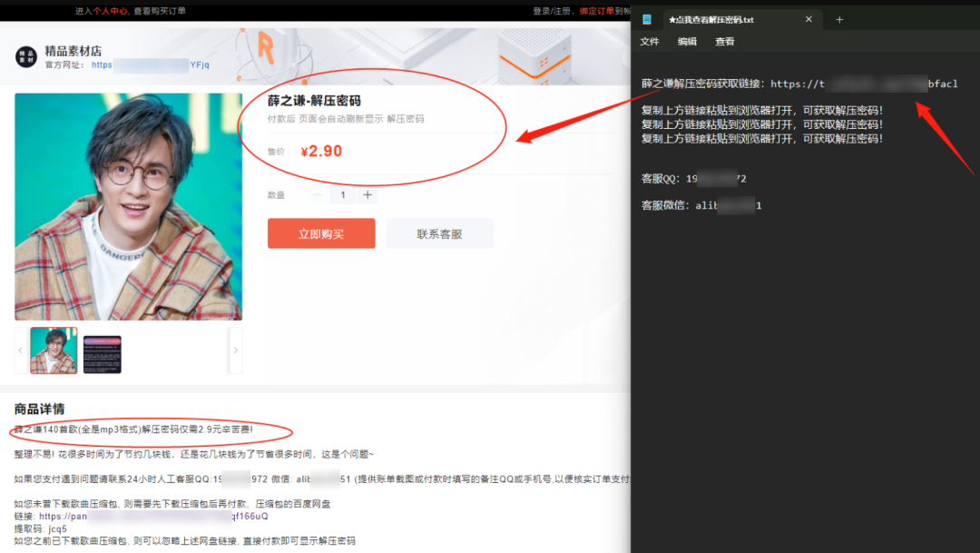Viewport: 980px width, 553px height.
Task: Open the 查看 menu in Notepad
Action: coord(724,41)
